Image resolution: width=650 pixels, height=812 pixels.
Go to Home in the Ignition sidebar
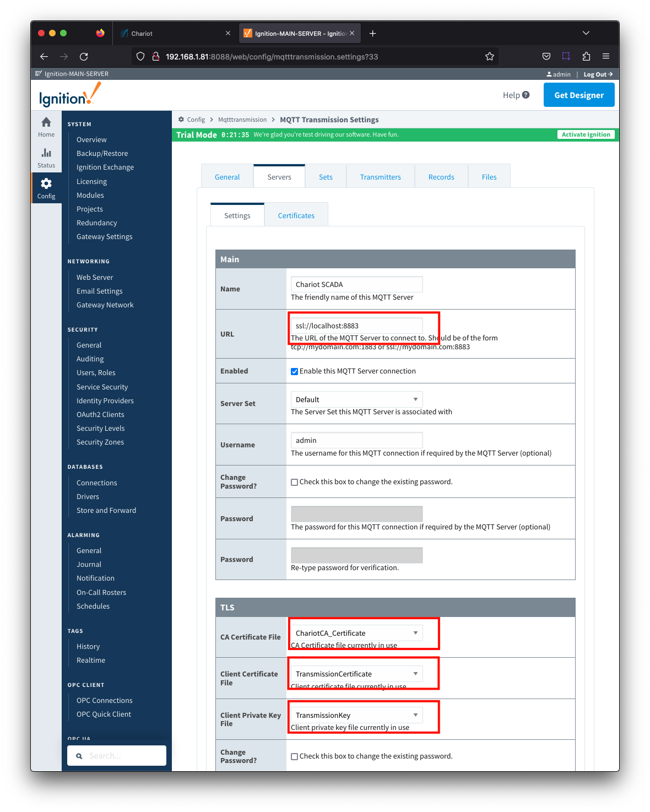point(46,127)
